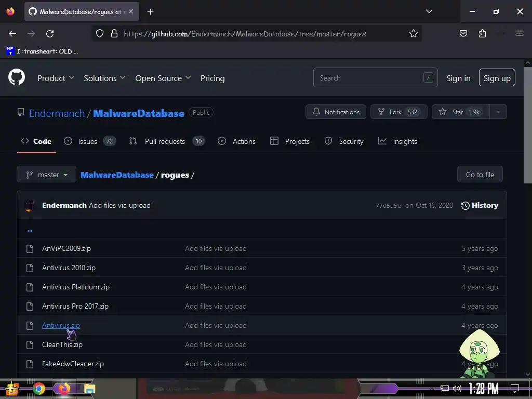The height and width of the screenshot is (399, 532).
Task: Switch to the Projects tab
Action: pyautogui.click(x=290, y=141)
